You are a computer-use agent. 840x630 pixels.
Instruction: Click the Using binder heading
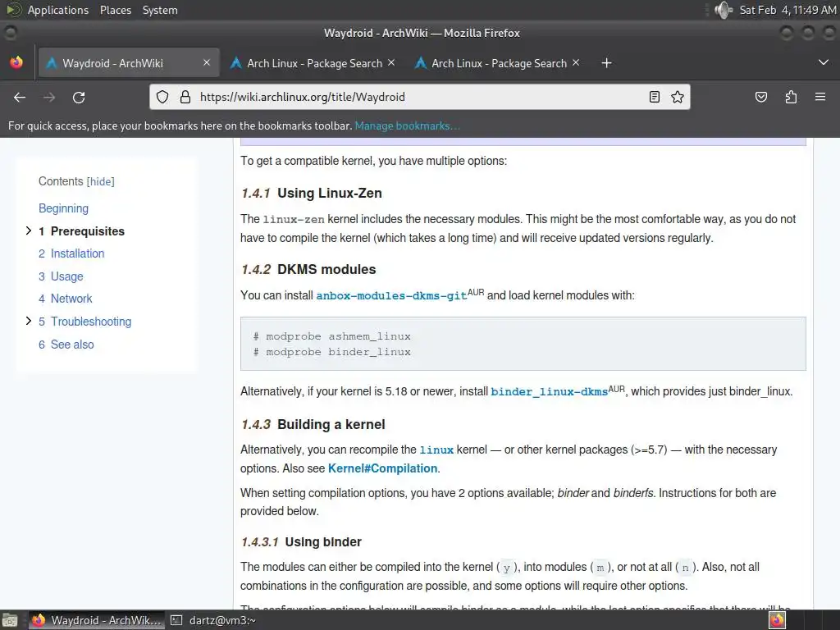[323, 541]
